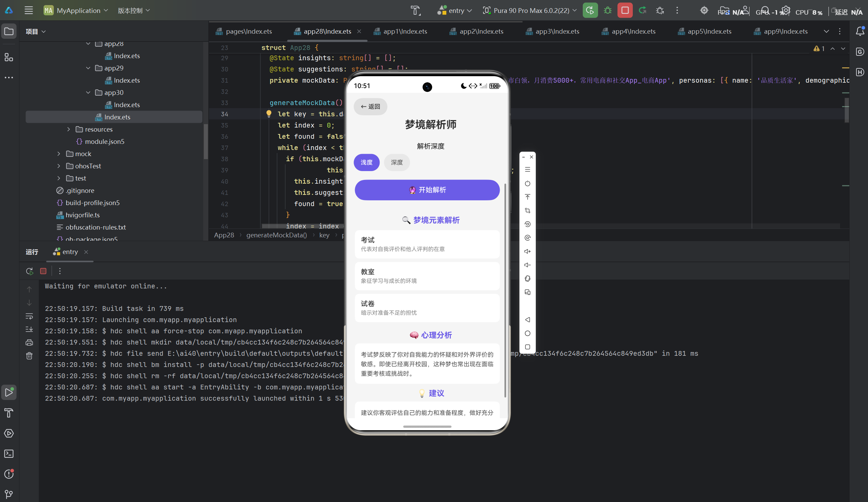Click emulator app content scrollbar
Image resolution: width=868 pixels, height=502 pixels.
505,291
